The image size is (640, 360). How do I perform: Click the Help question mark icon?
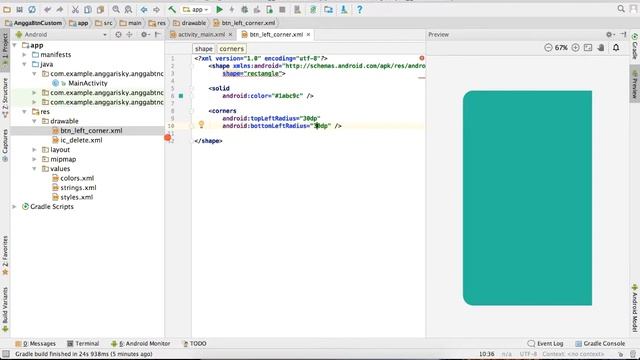point(360,9)
